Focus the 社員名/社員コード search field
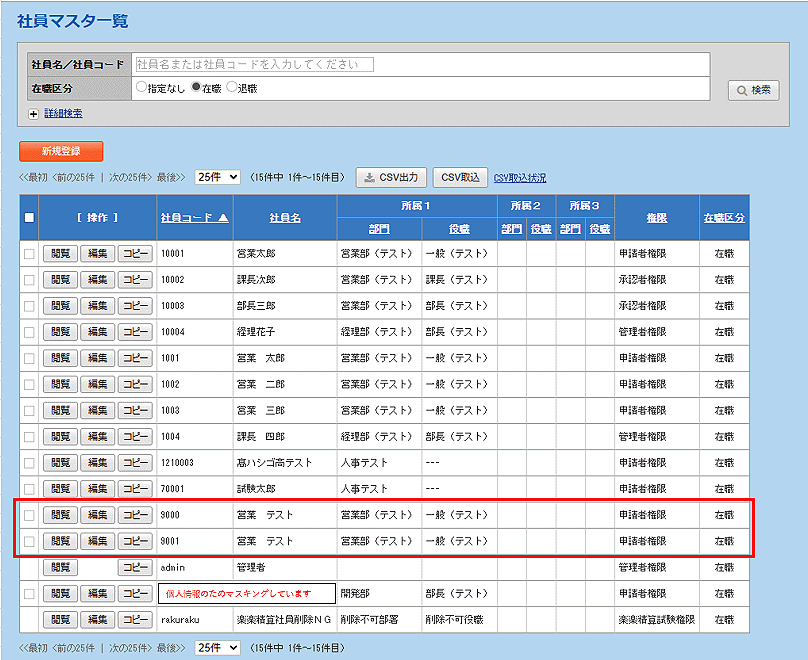This screenshot has width=808, height=660. tap(254, 64)
